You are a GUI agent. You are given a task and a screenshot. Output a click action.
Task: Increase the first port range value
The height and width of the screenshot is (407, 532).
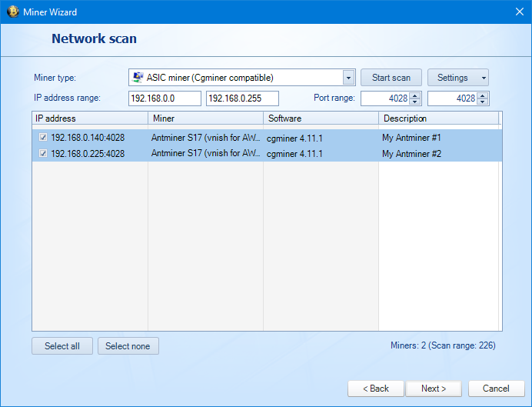point(415,95)
